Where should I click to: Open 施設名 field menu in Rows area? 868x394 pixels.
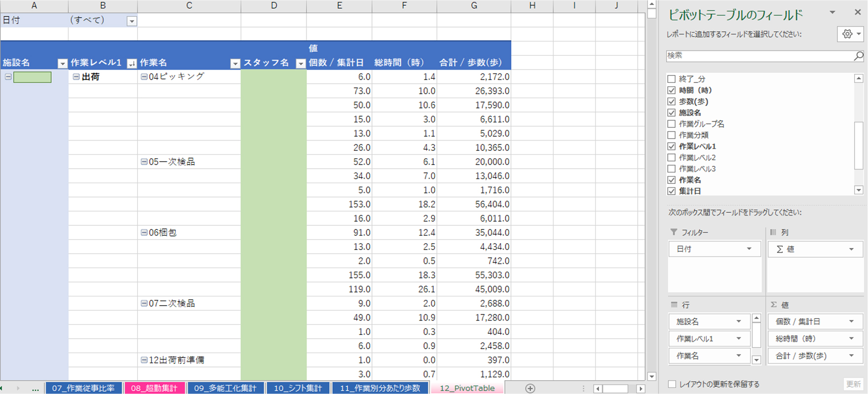pos(739,322)
